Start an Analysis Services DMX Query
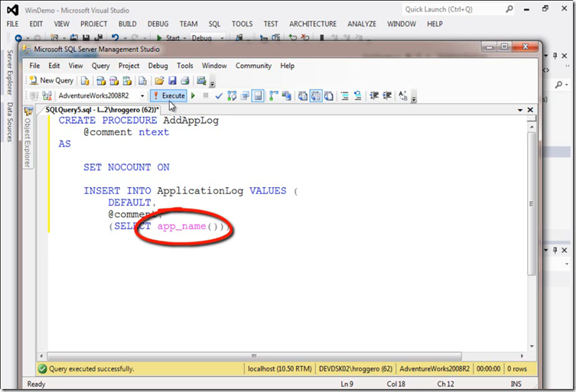Viewport: 576px width, 392px height. (x=114, y=81)
